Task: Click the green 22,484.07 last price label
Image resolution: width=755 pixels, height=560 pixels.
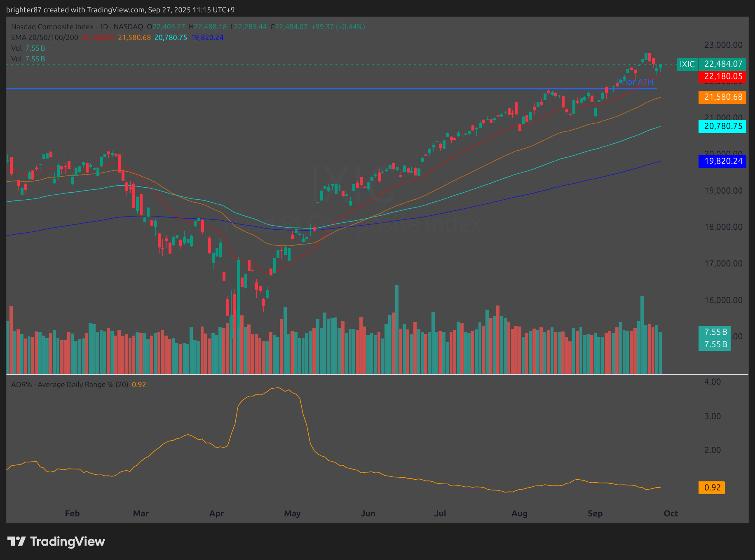Action: (723, 64)
